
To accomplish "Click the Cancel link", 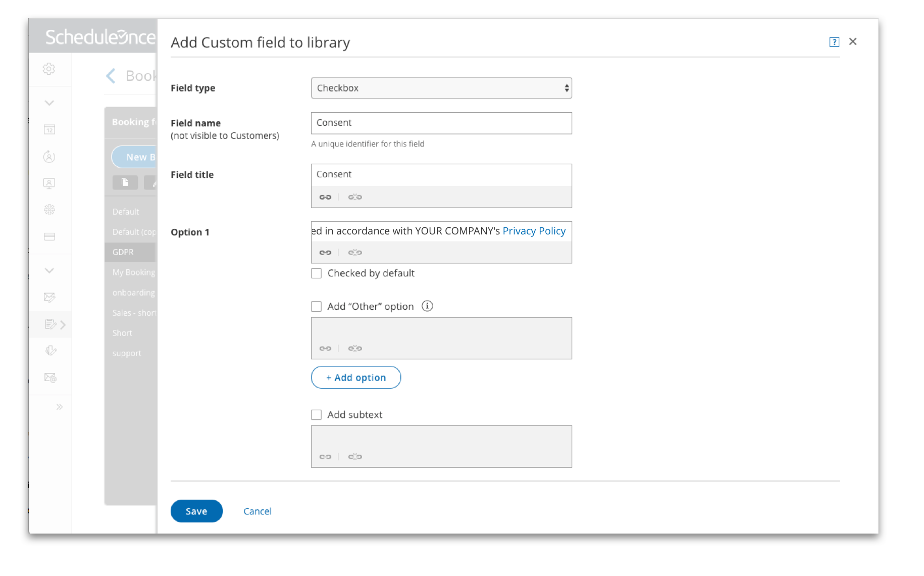I will [258, 511].
